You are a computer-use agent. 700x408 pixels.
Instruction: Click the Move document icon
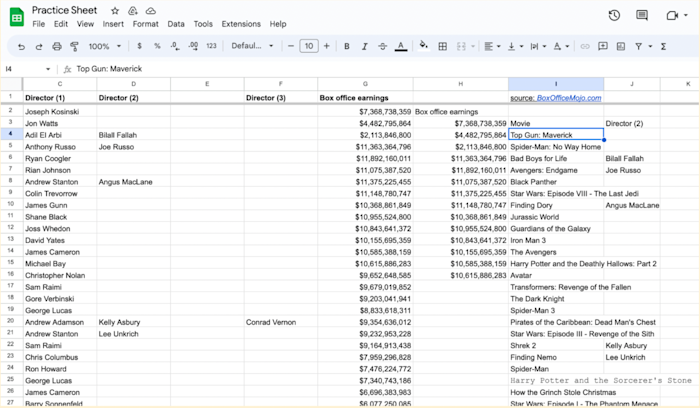pos(133,10)
